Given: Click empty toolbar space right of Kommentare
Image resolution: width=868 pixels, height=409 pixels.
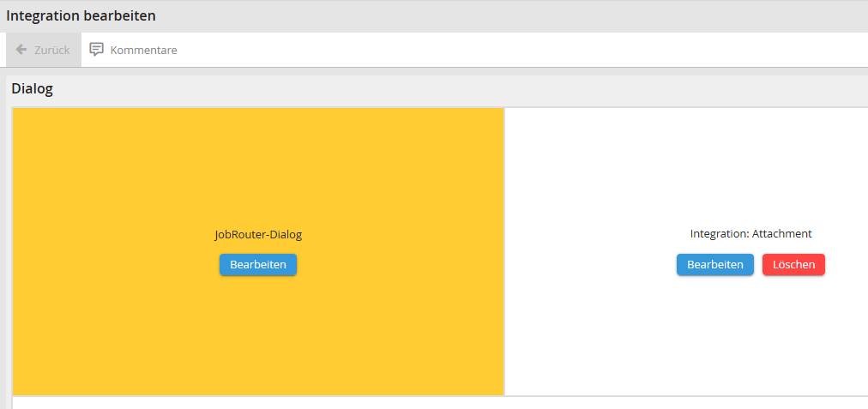Looking at the screenshot, I should click(x=515, y=50).
